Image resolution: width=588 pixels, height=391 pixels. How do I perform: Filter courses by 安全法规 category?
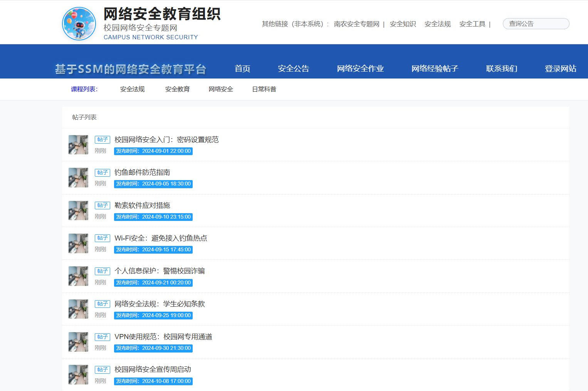pos(132,89)
